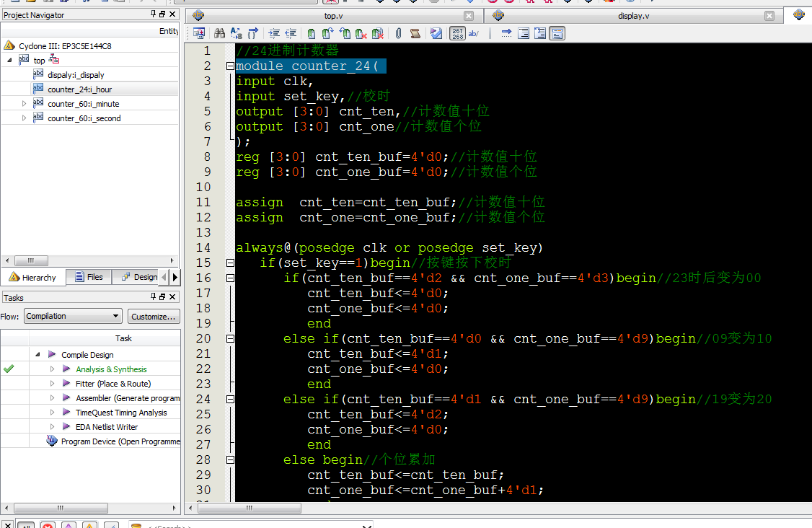Click the Project Navigator horizontal scrollbar thumb
This screenshot has height=528, width=812.
[31, 260]
